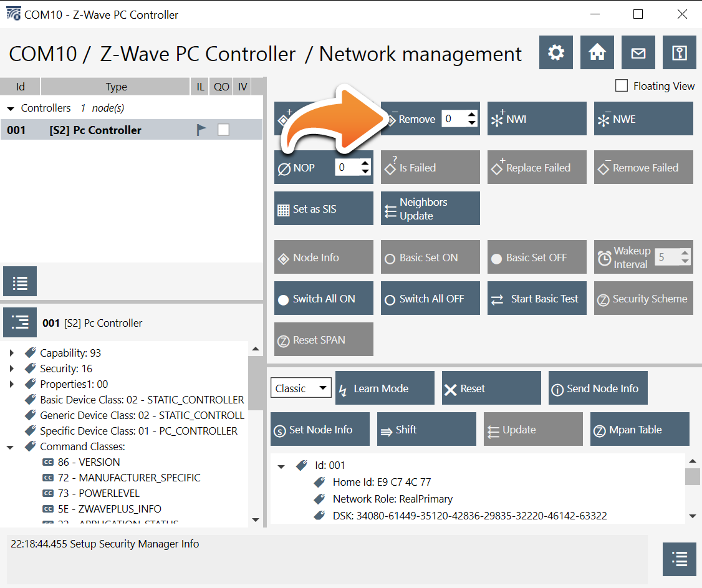Screen dimensions: 702x588
Task: Click Start Basic Test
Action: coord(537,298)
